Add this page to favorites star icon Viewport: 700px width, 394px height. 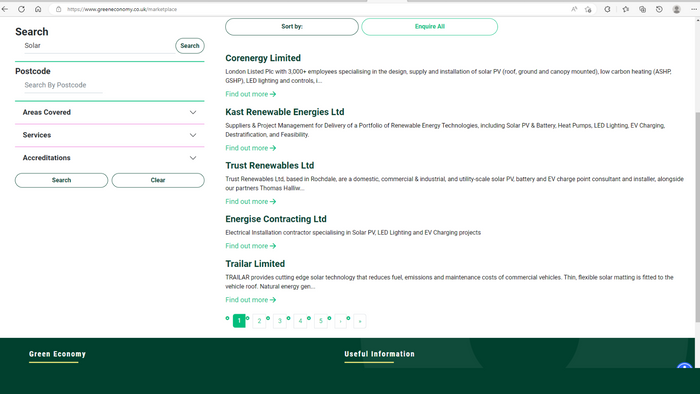click(x=588, y=9)
